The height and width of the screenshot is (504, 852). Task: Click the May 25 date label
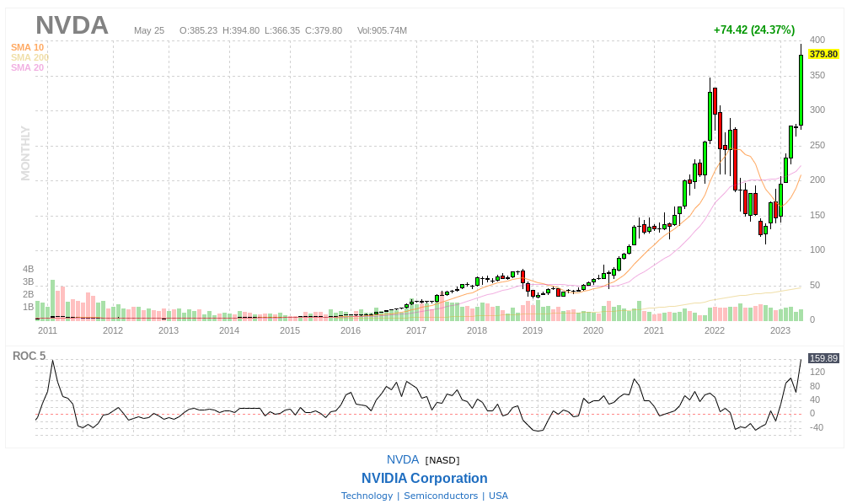[x=149, y=30]
